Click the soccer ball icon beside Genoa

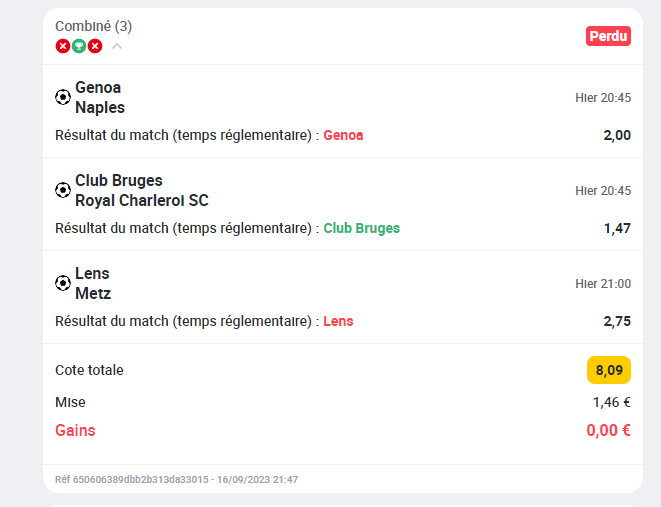(x=63, y=97)
